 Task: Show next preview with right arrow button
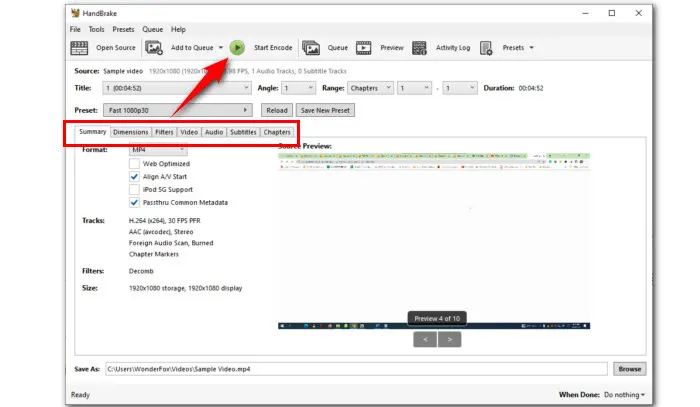[450, 339]
